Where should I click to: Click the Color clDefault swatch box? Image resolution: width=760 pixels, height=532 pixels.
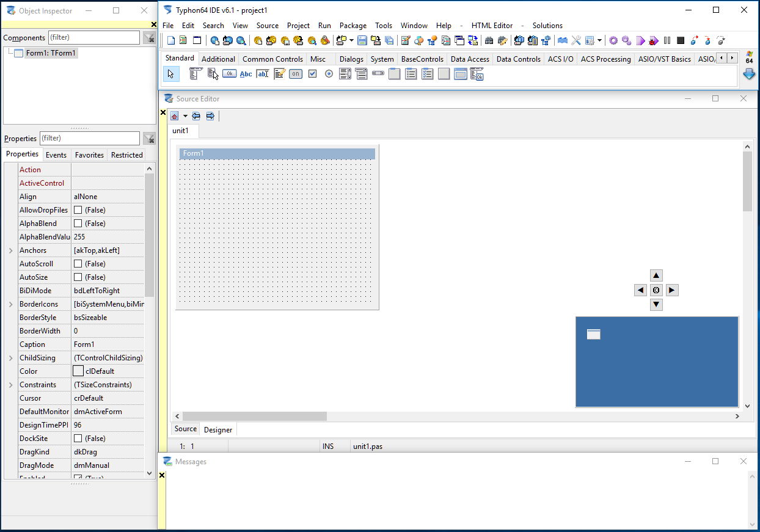point(78,371)
